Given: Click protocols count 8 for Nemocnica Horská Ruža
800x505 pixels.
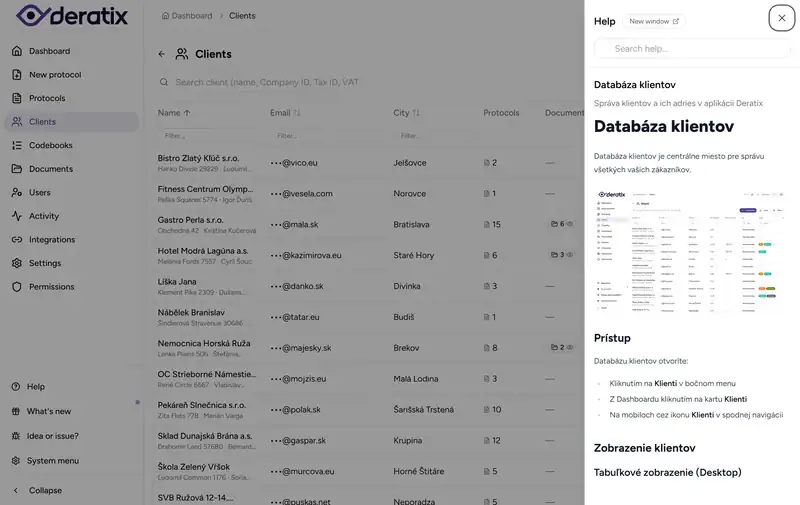Looking at the screenshot, I should [490, 348].
